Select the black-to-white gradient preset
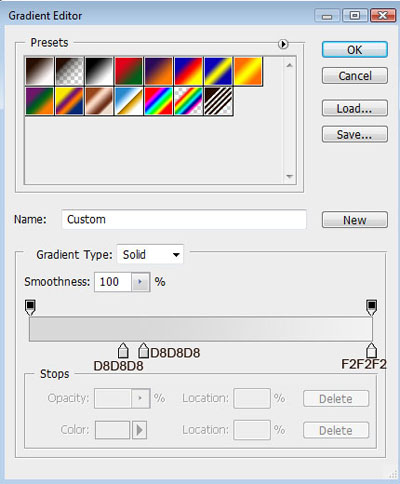The image size is (400, 484). click(99, 71)
